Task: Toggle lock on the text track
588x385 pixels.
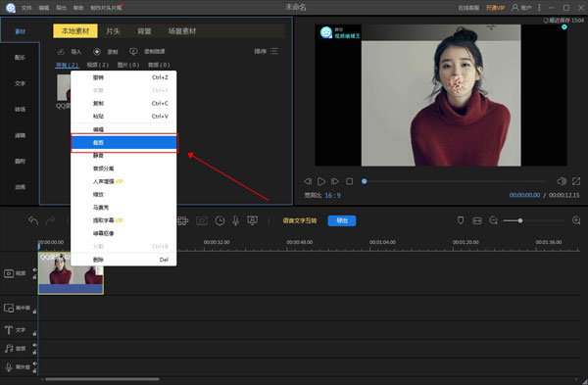Action: (x=34, y=333)
